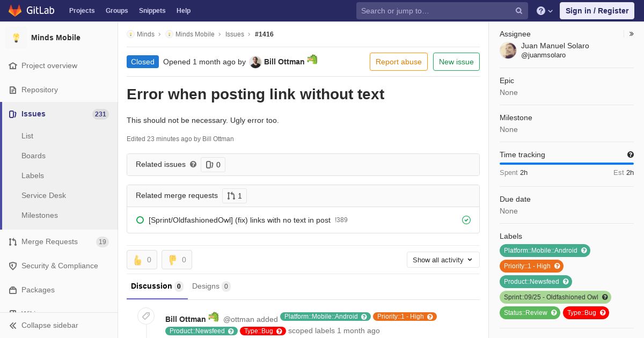Screen dimensions: 644x338
Task: Click the related merge requests count badge
Action: (x=235, y=196)
